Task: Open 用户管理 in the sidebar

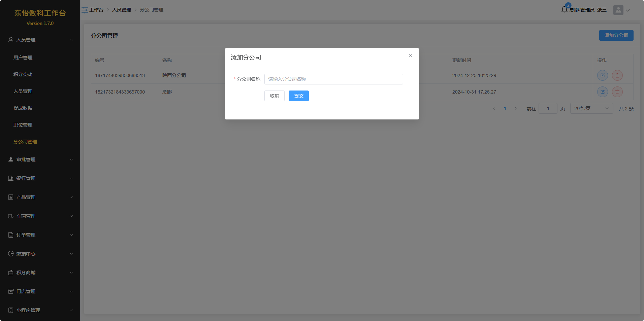Action: [x=23, y=58]
